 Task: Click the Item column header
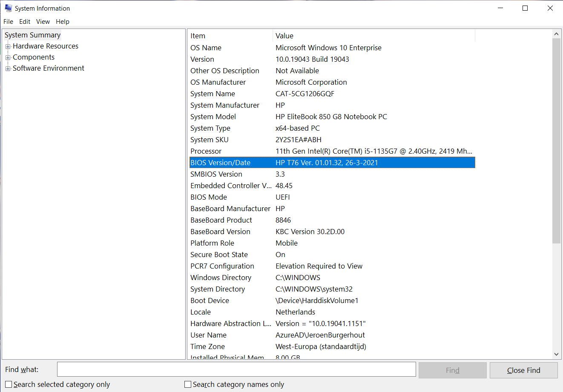click(x=230, y=36)
